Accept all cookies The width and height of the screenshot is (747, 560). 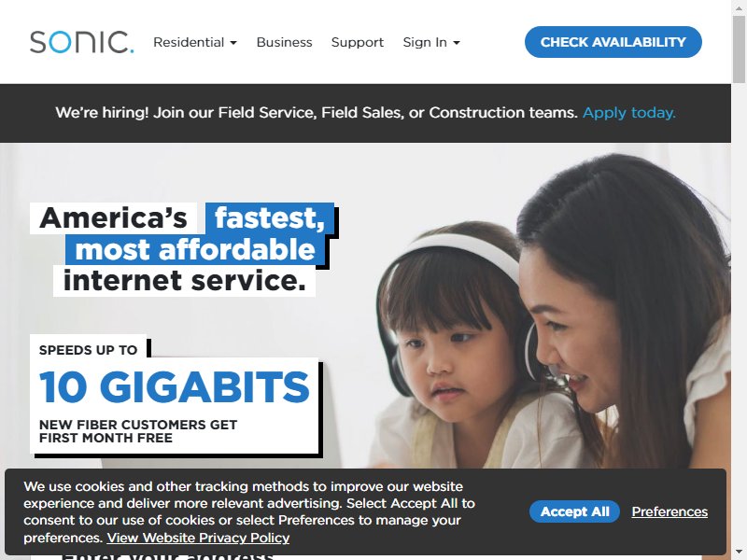click(574, 511)
